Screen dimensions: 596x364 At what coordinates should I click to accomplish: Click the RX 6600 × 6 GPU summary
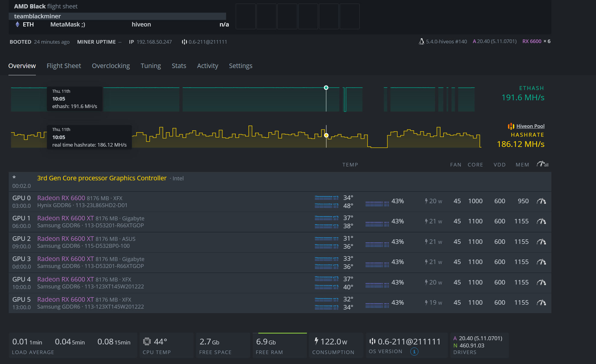[x=536, y=41]
